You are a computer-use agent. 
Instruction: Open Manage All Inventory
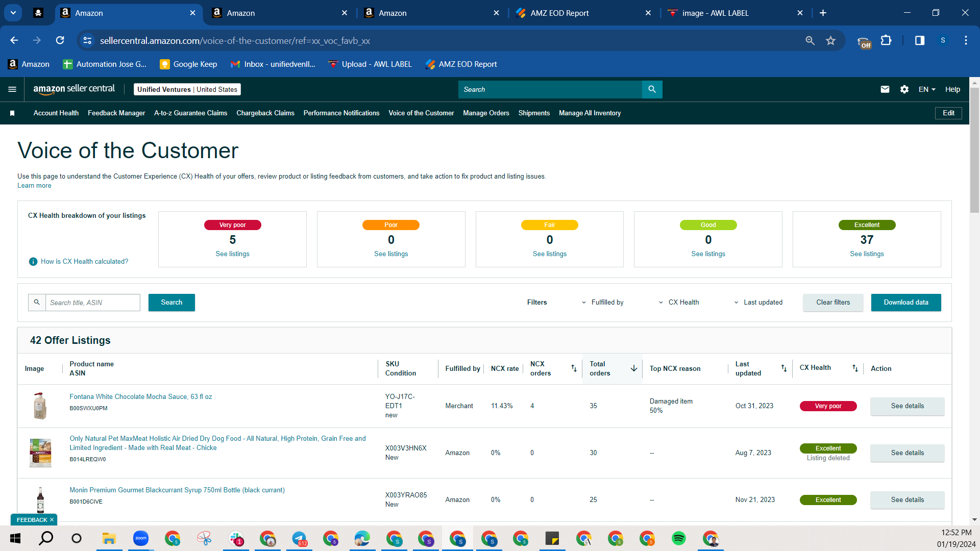pos(590,113)
